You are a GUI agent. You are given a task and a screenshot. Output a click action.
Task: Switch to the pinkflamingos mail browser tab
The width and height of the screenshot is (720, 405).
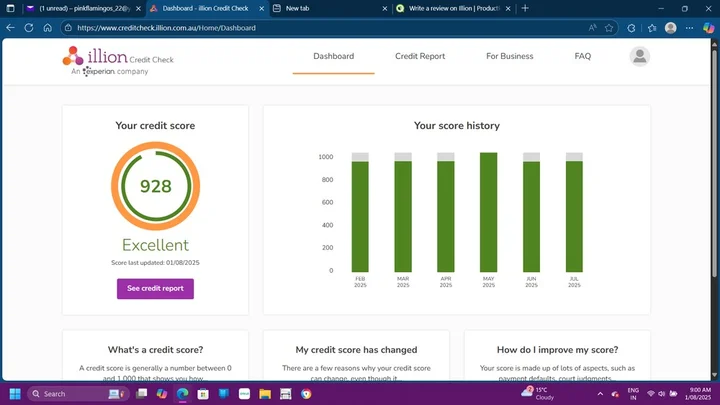coord(75,8)
